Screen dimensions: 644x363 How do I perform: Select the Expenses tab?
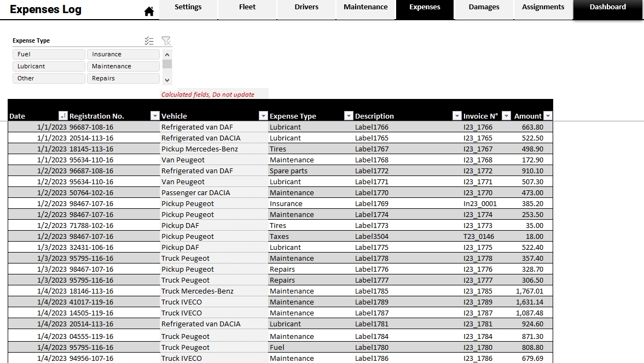coord(425,9)
